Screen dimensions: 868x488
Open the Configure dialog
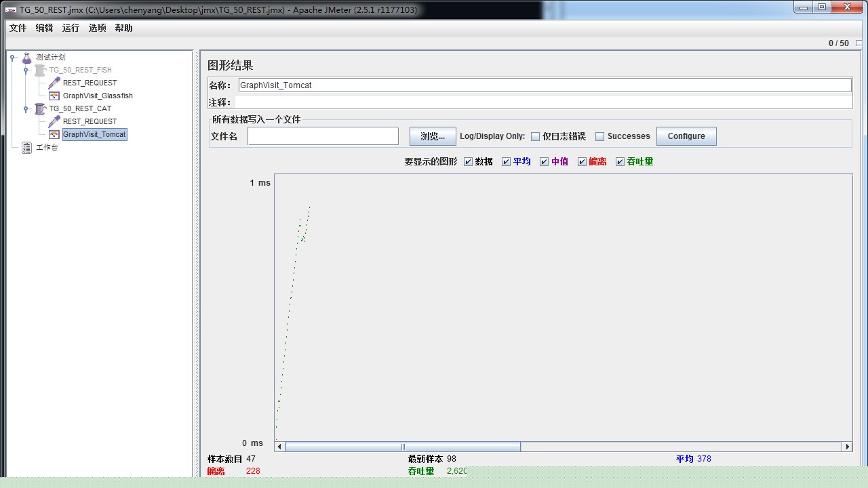(x=686, y=136)
